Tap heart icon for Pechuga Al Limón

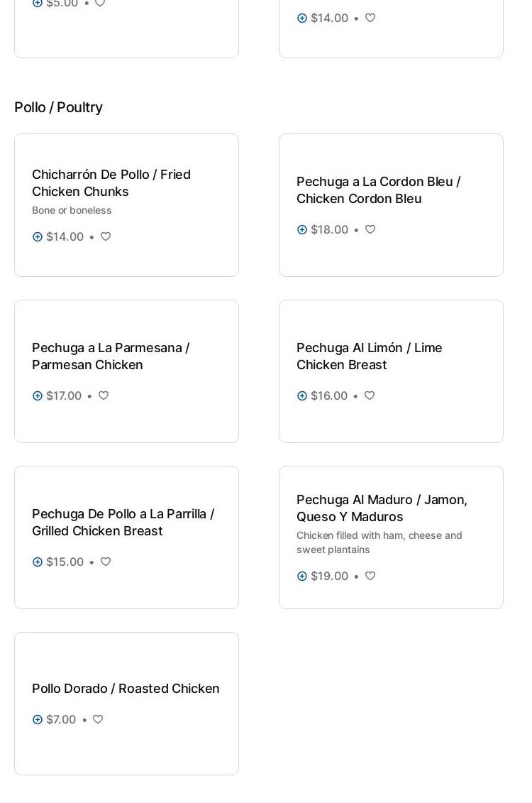click(370, 395)
